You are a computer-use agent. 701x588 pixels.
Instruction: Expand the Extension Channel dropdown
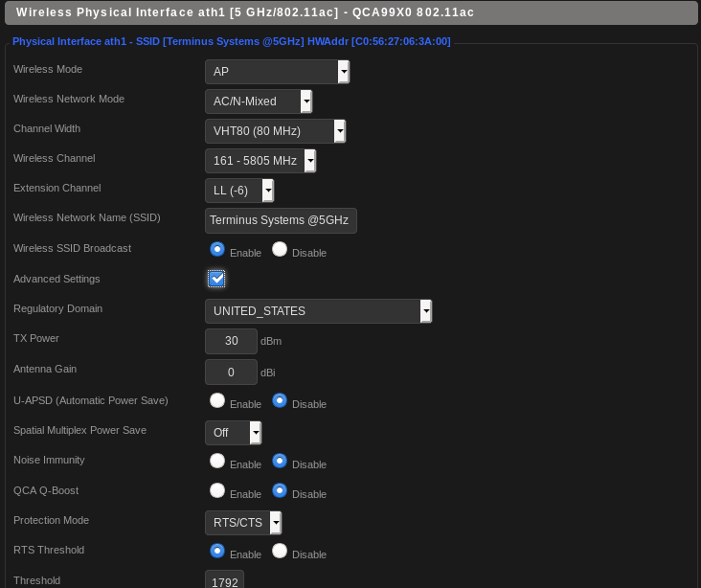pos(239,191)
